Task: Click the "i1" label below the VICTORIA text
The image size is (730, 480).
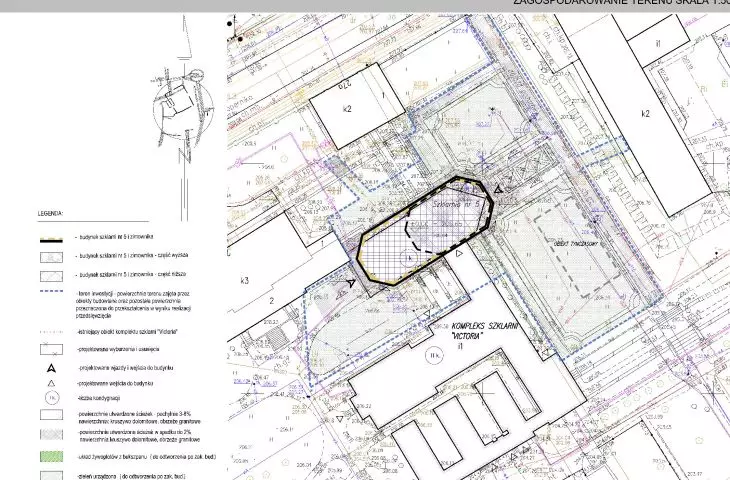Action: pyautogui.click(x=460, y=346)
